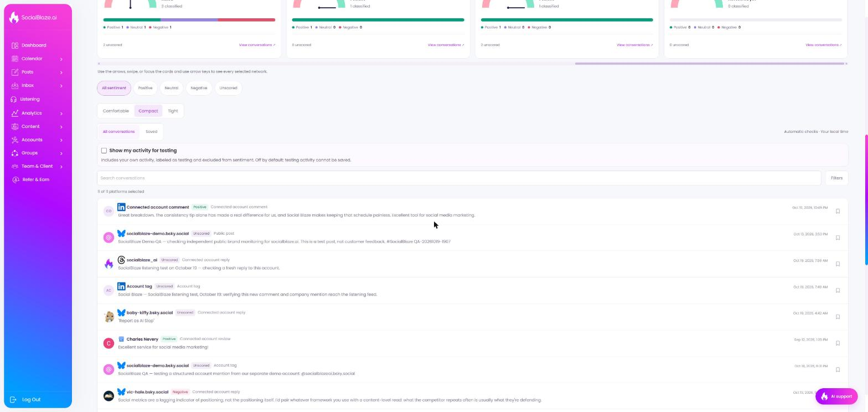Bookmark the baby-kiffy.bsky.social conversation

pyautogui.click(x=838, y=317)
